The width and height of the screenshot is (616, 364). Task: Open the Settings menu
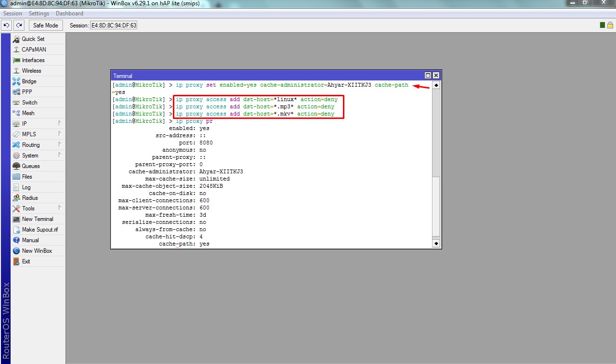coord(39,13)
